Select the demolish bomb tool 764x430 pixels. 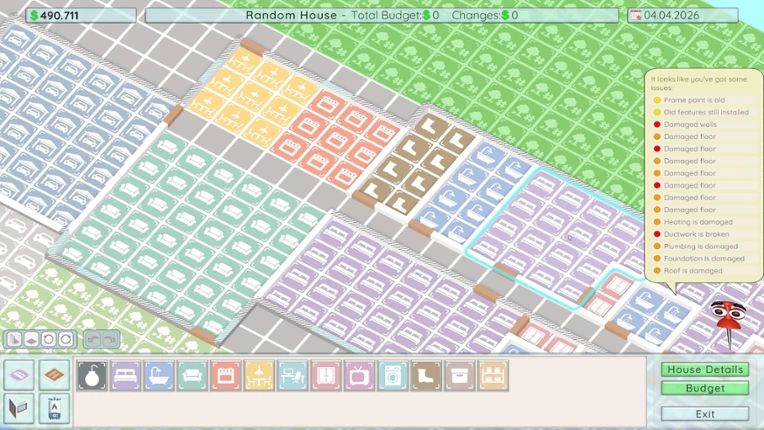click(92, 375)
